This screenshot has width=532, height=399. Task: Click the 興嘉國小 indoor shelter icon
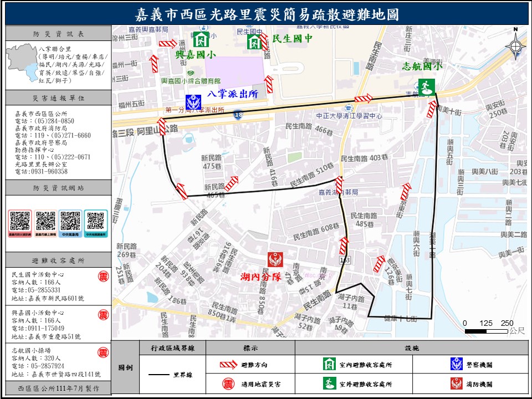[x=199, y=40]
